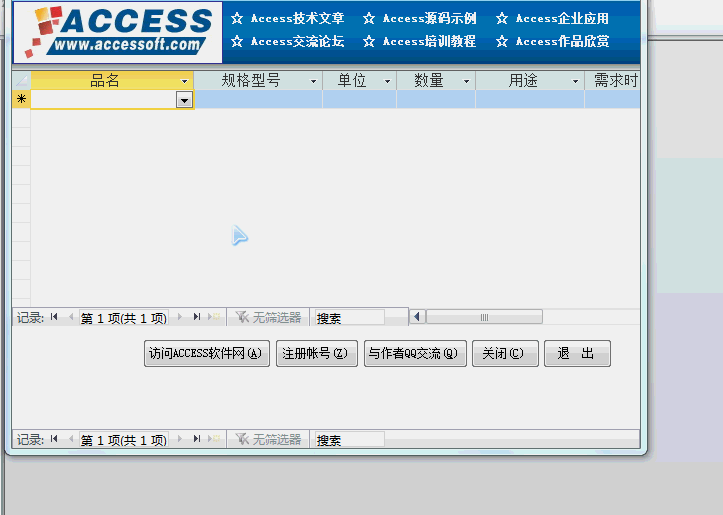Open the Access企业应用 link
This screenshot has height=515, width=723.
tap(562, 18)
